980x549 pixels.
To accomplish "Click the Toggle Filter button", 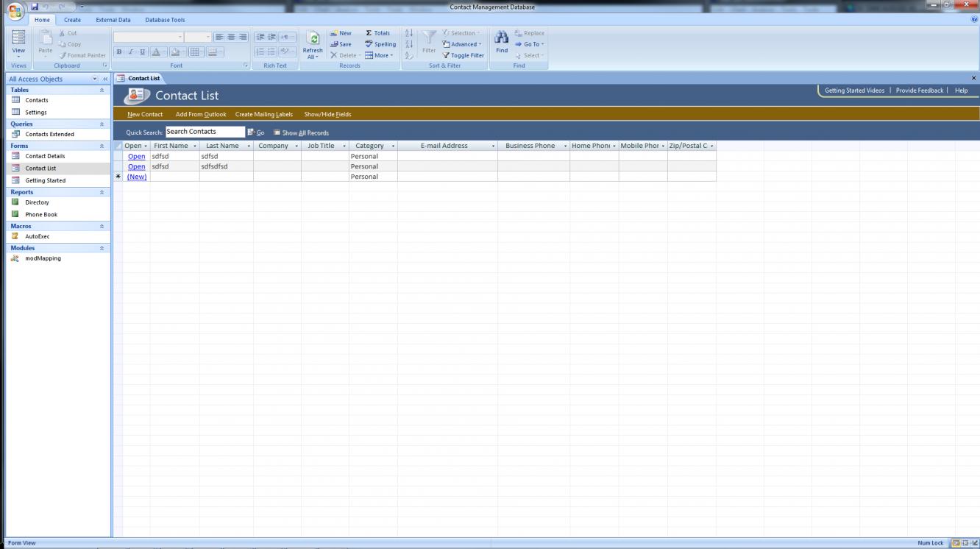I will tap(463, 55).
